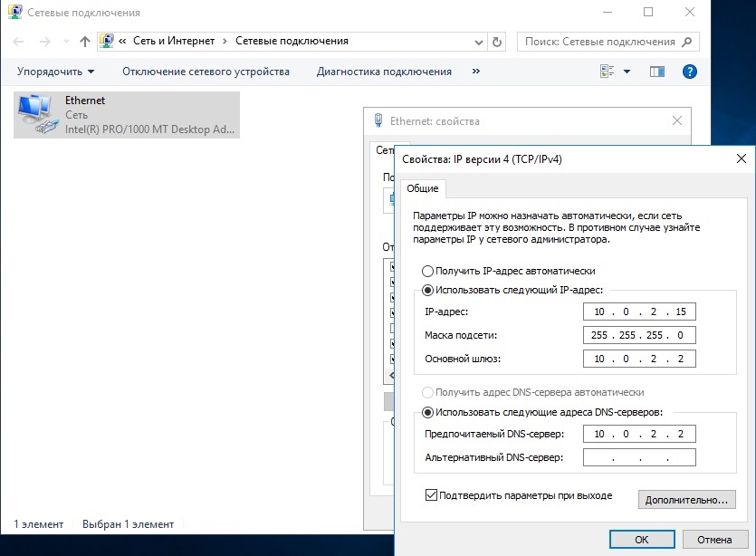This screenshot has height=556, width=756.
Task: Open the address bar history dropdown
Action: pyautogui.click(x=479, y=42)
